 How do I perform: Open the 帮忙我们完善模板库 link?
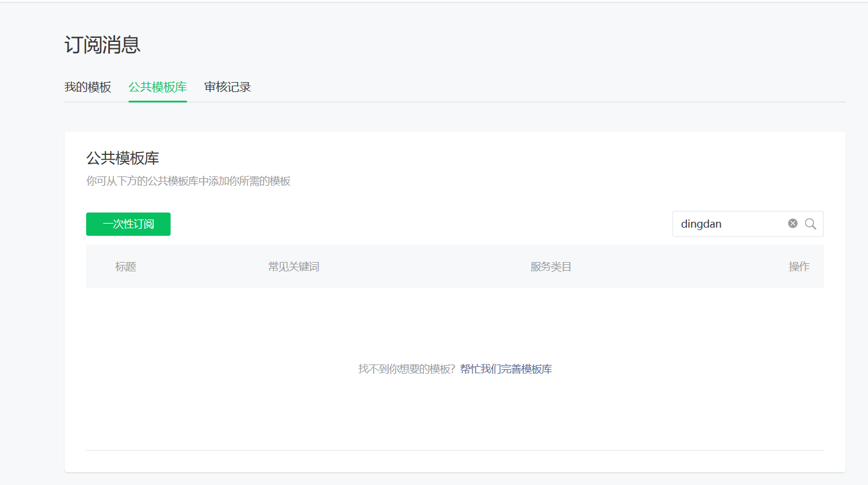coord(506,369)
